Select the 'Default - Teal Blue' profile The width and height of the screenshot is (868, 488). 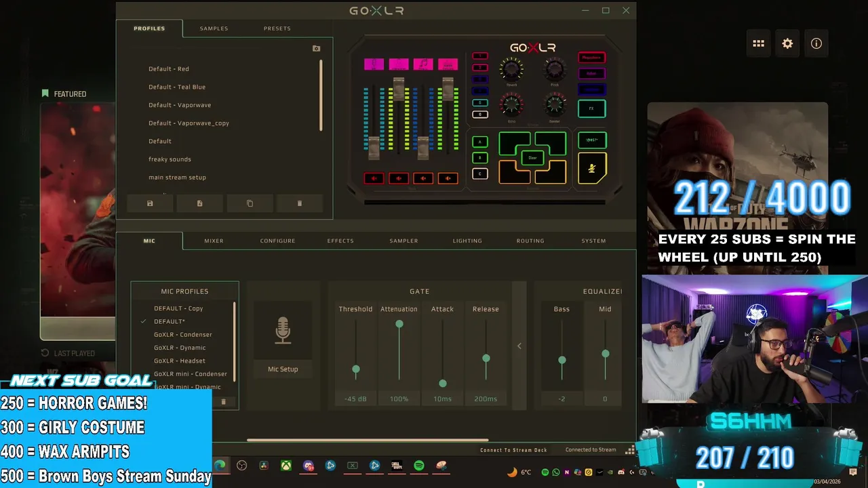tap(177, 87)
